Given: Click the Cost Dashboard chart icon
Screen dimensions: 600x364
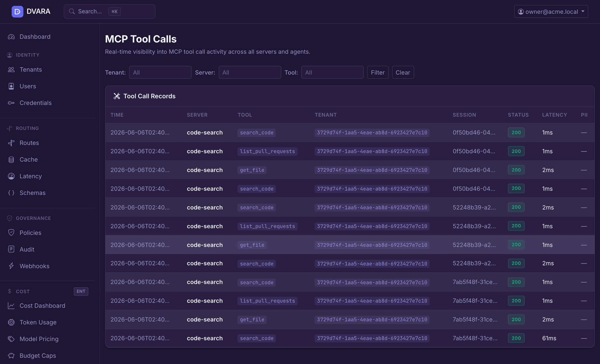Looking at the screenshot, I should [11, 306].
